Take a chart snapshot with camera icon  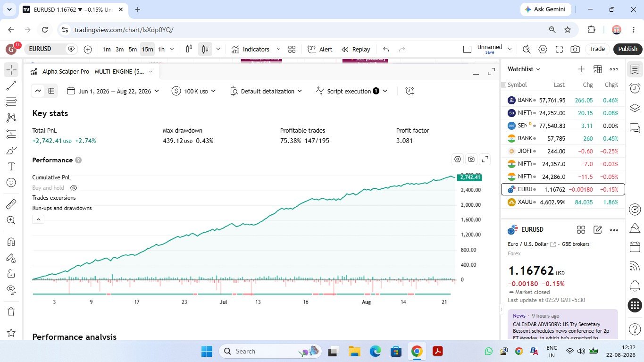[x=575, y=49]
